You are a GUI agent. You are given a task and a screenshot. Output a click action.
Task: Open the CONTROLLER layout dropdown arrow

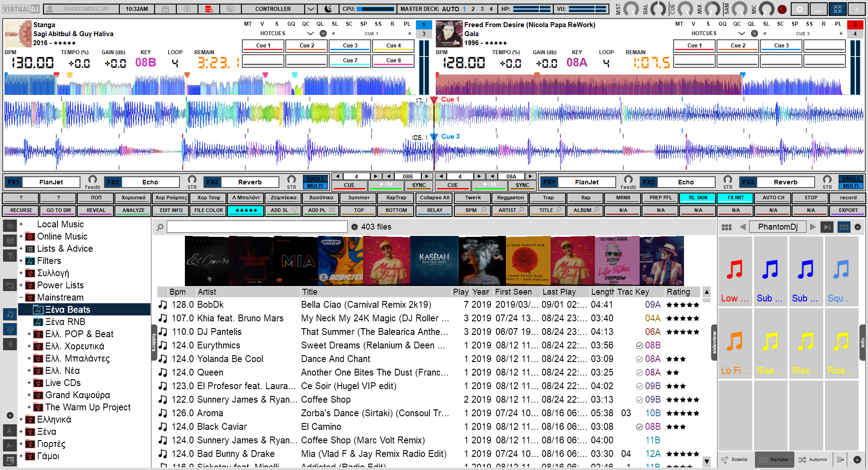pyautogui.click(x=311, y=9)
